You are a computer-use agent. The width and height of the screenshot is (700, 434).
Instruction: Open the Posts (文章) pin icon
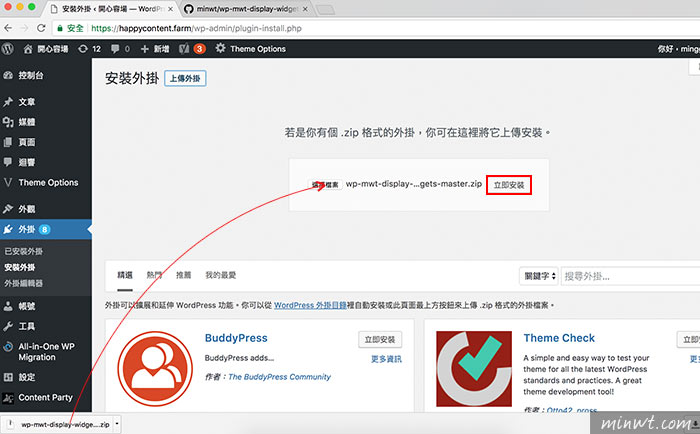coord(8,102)
